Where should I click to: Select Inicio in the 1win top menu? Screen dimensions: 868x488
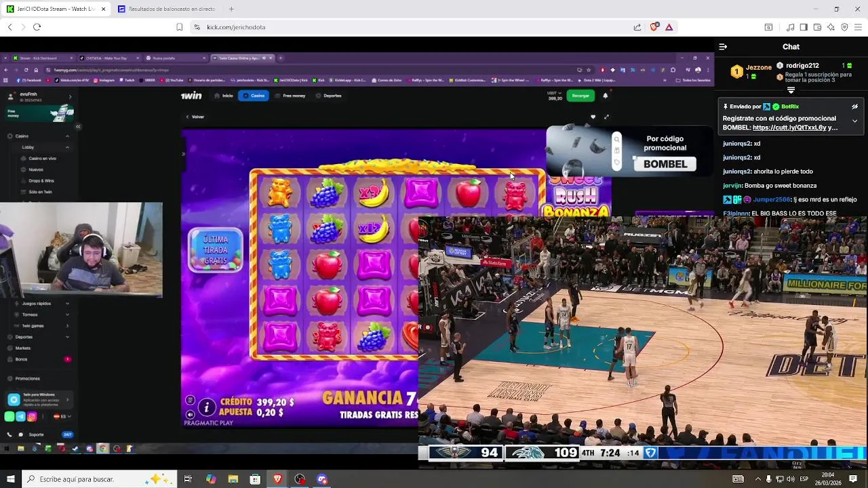(x=224, y=96)
